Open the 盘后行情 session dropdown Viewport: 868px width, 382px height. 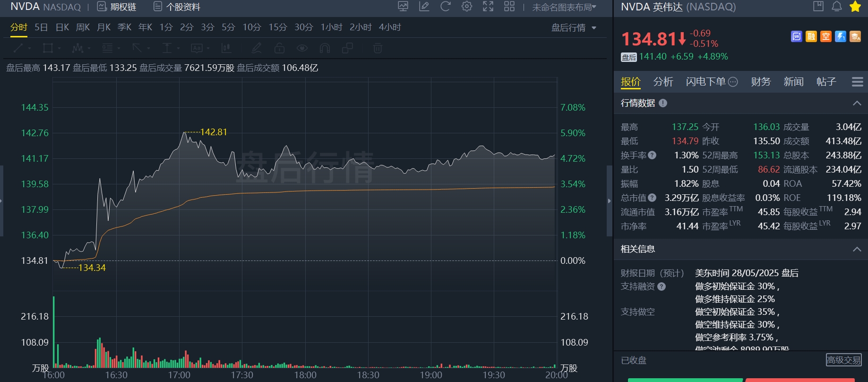point(574,28)
